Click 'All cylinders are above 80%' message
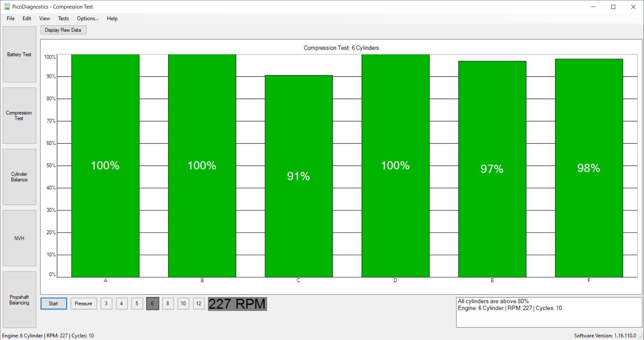 click(493, 301)
